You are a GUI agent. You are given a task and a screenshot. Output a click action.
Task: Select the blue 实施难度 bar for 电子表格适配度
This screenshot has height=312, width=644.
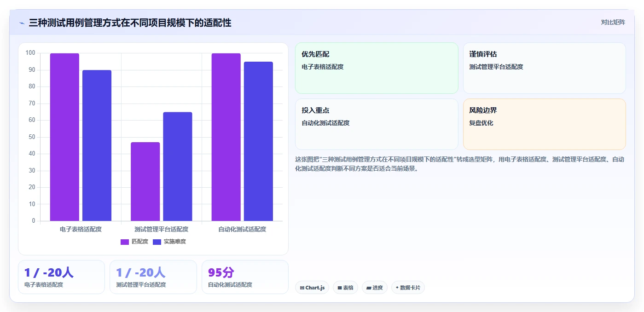97,145
